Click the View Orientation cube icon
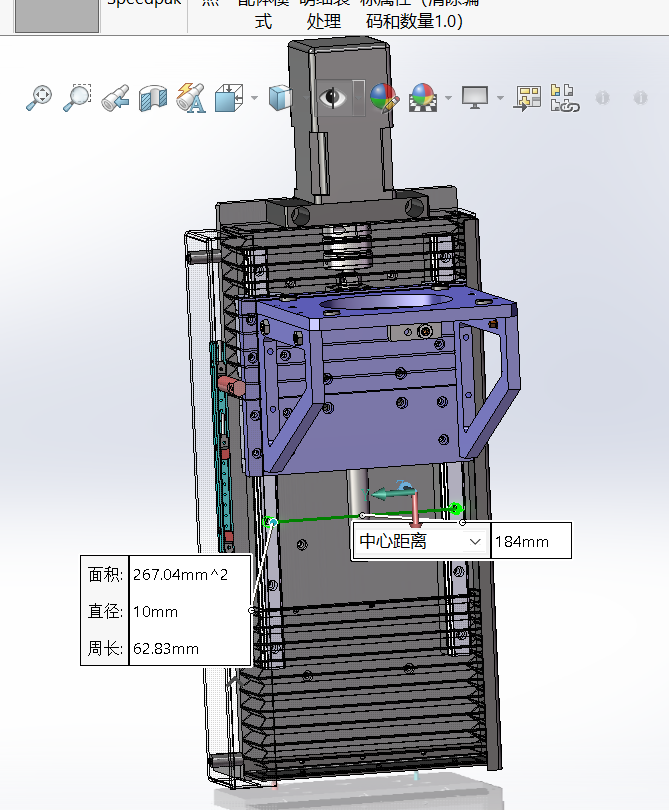This screenshot has height=810, width=669. click(229, 98)
